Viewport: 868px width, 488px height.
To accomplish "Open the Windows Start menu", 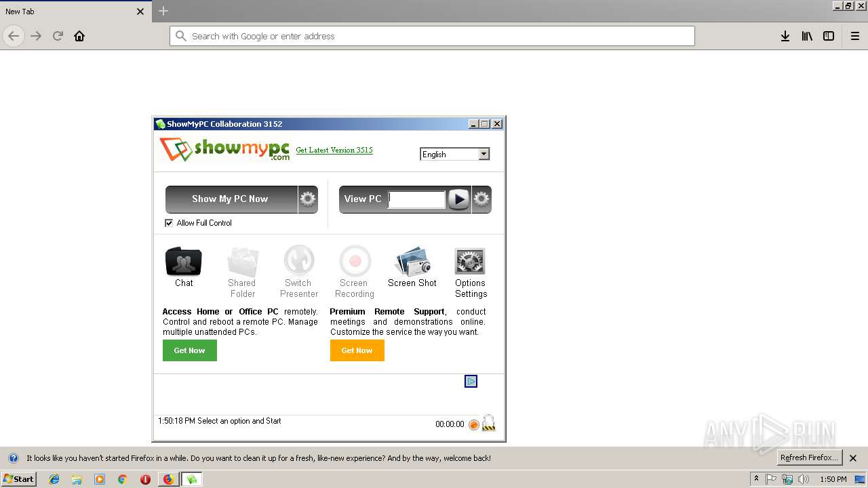I will tap(18, 479).
